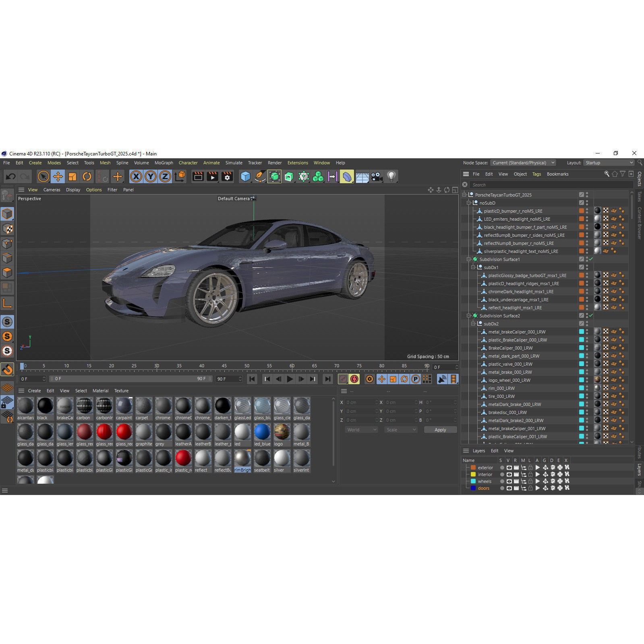Click the Play Forwards button
Image resolution: width=644 pixels, height=644 pixels.
(290, 379)
